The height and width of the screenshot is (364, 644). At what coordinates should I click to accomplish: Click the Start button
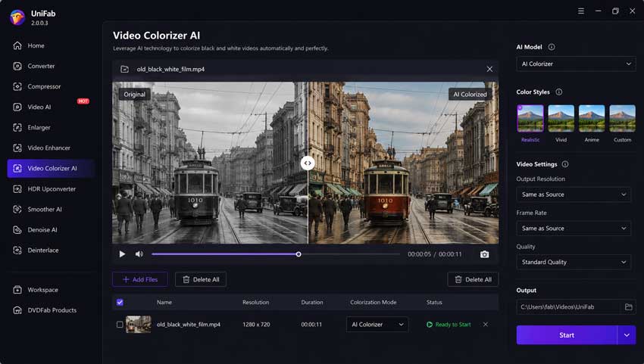567,335
